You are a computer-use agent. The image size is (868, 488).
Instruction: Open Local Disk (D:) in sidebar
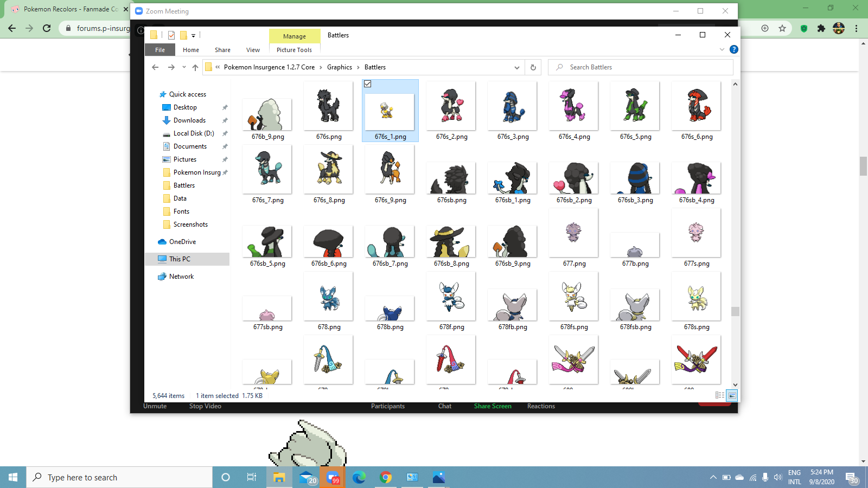click(x=194, y=133)
